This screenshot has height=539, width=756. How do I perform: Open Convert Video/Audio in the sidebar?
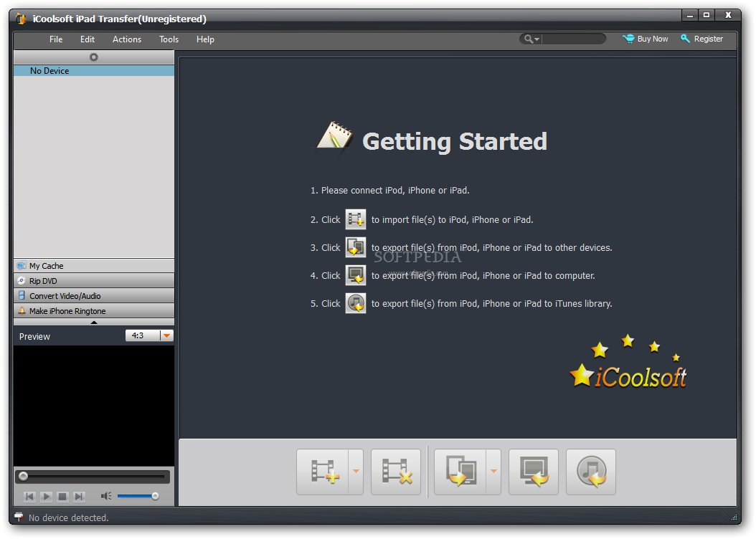pos(94,296)
